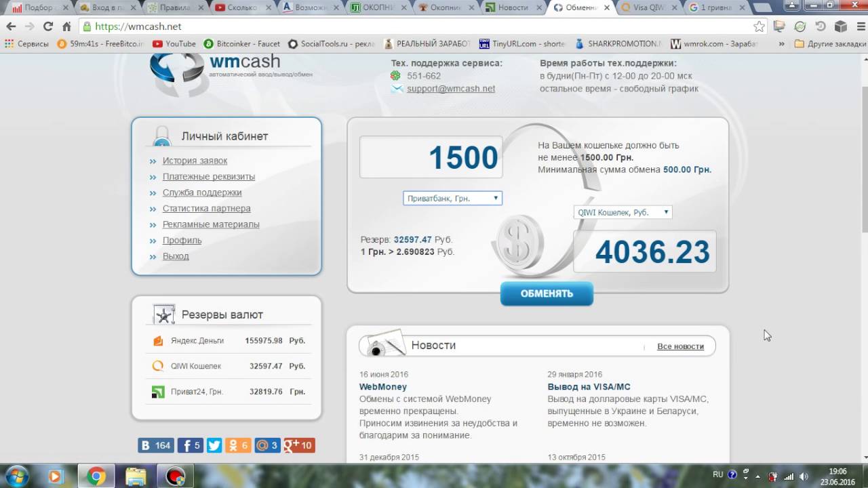The width and height of the screenshot is (868, 488).
Task: Open the Все новости link
Action: (680, 346)
